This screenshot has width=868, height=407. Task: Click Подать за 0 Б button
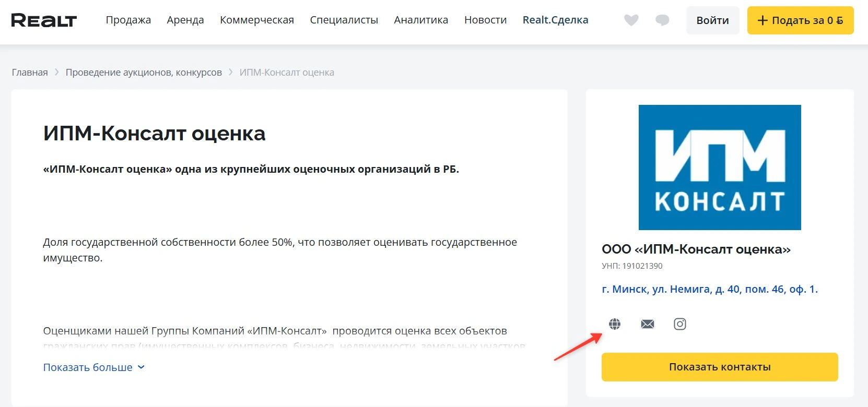tap(801, 20)
